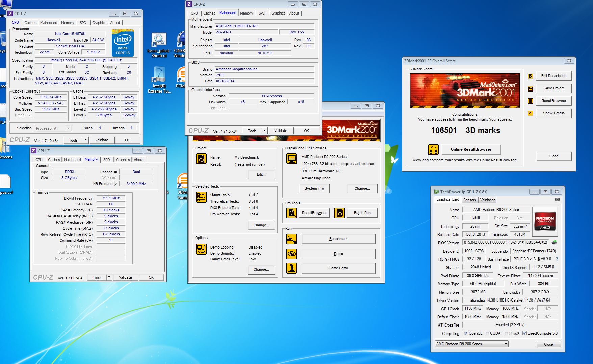Click the Online ResultBrowser yellow icon
This screenshot has height=364, width=593.
tap(433, 149)
